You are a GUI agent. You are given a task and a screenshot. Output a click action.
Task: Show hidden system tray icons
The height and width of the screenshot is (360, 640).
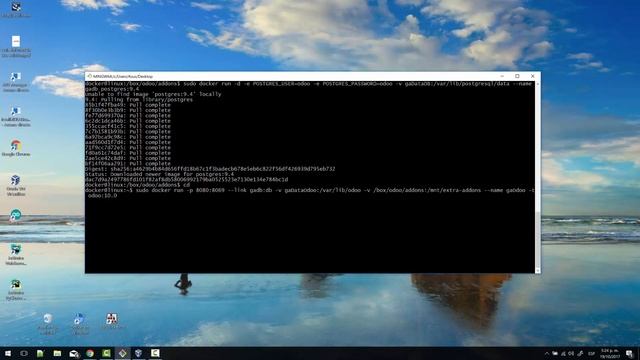coord(547,353)
